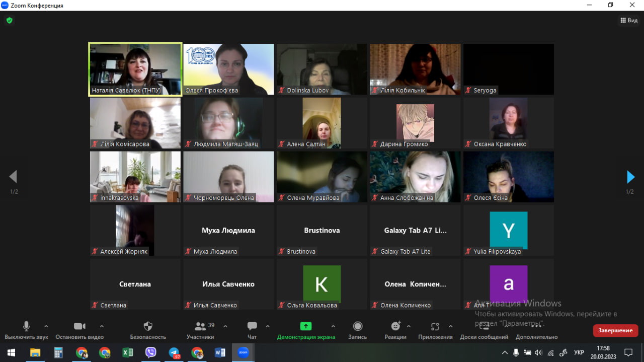Open the Chat (Чат) panel
Viewport: 644px width, 362px height.
click(252, 326)
